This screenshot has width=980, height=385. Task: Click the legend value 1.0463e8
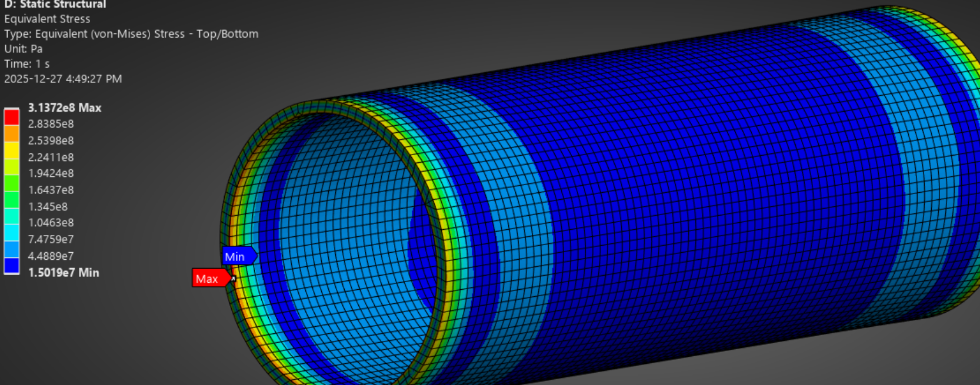tap(51, 223)
